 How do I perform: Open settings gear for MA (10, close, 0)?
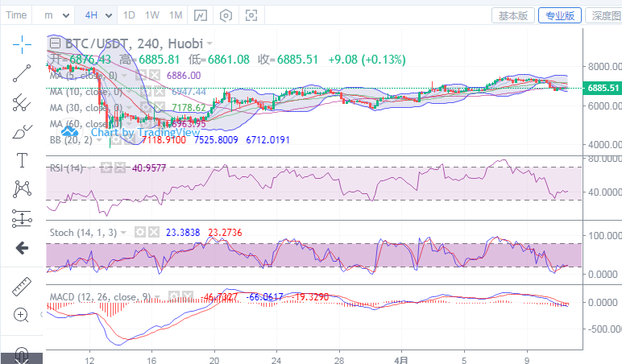pos(146,92)
